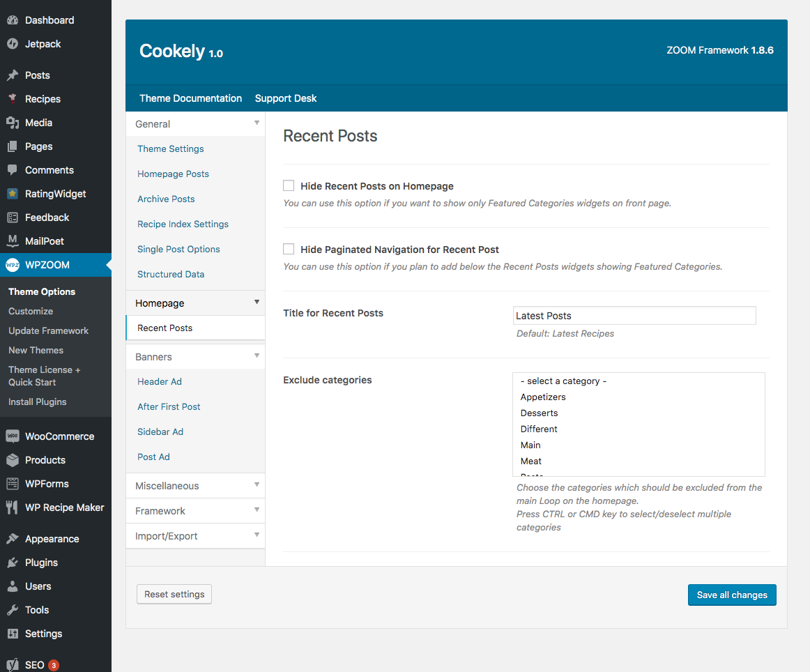Click the Posts pushpin icon
This screenshot has width=810, height=672.
(x=13, y=75)
